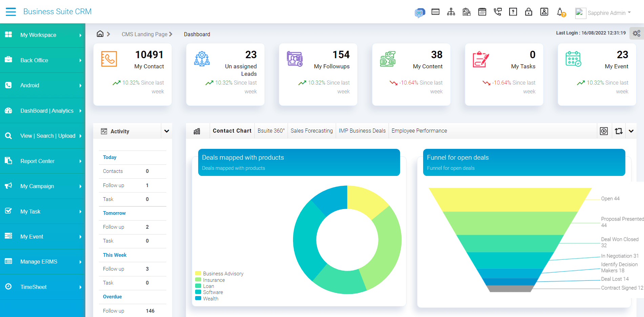Expand My Workspace sidebar menu
The width and height of the screenshot is (644, 317).
tap(43, 35)
